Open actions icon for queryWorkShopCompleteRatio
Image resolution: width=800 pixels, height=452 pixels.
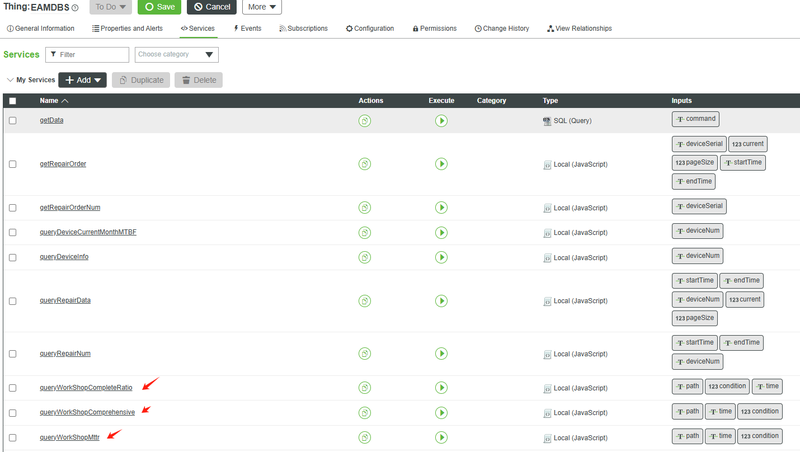coord(364,388)
